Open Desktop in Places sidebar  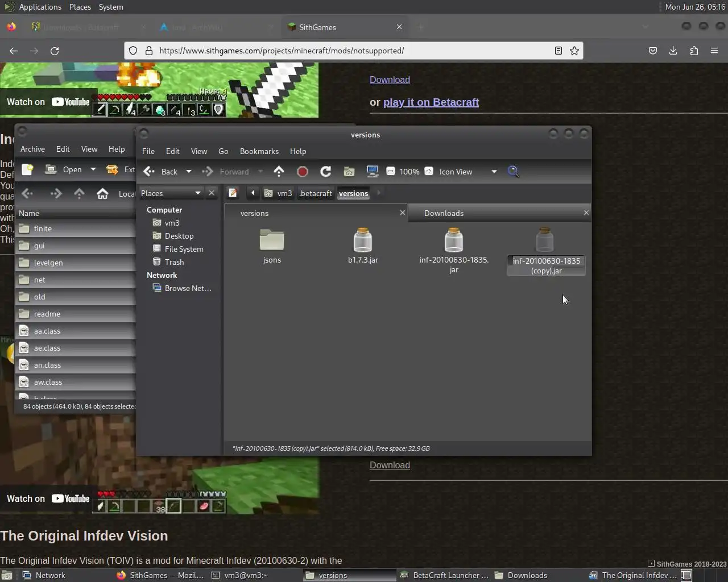(179, 236)
